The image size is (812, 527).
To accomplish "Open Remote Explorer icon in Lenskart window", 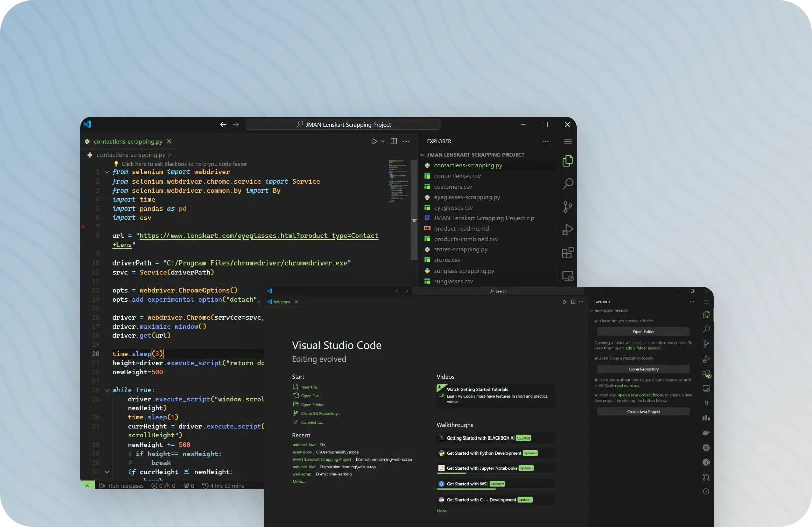I will [568, 276].
